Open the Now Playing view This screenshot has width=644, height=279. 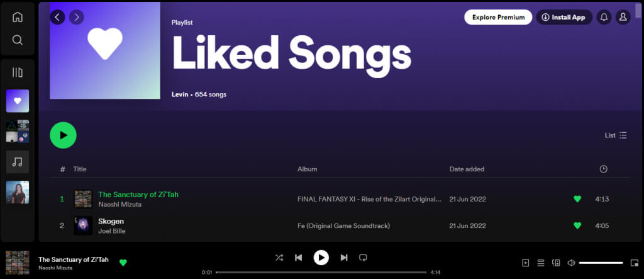526,263
